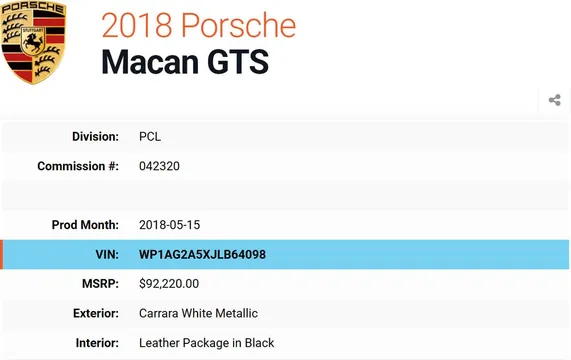This screenshot has width=571, height=360.
Task: Click the Interior label
Action: (97, 343)
